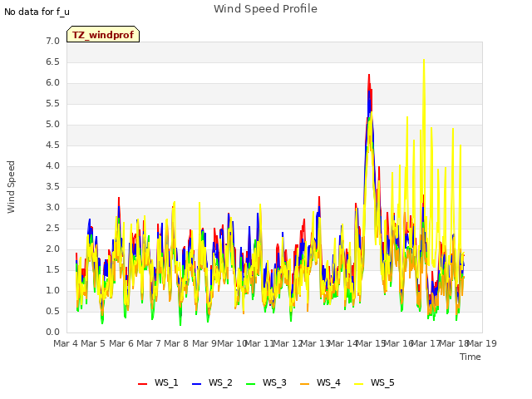Click the Mar 8 x-axis tick label
Image resolution: width=532 pixels, height=399 pixels.
point(176,343)
